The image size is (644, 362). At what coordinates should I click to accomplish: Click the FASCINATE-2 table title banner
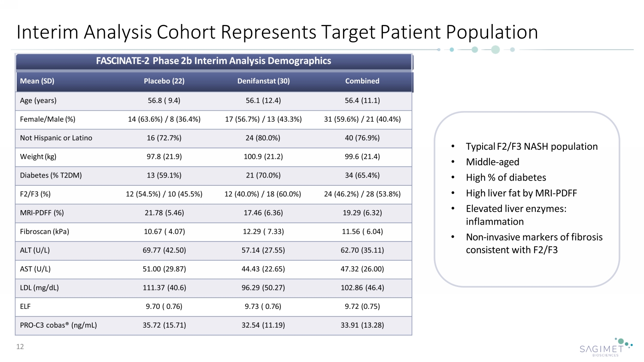point(213,61)
